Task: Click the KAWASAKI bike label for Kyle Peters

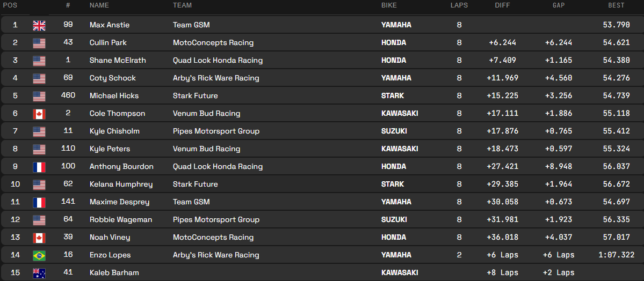Action: point(400,149)
